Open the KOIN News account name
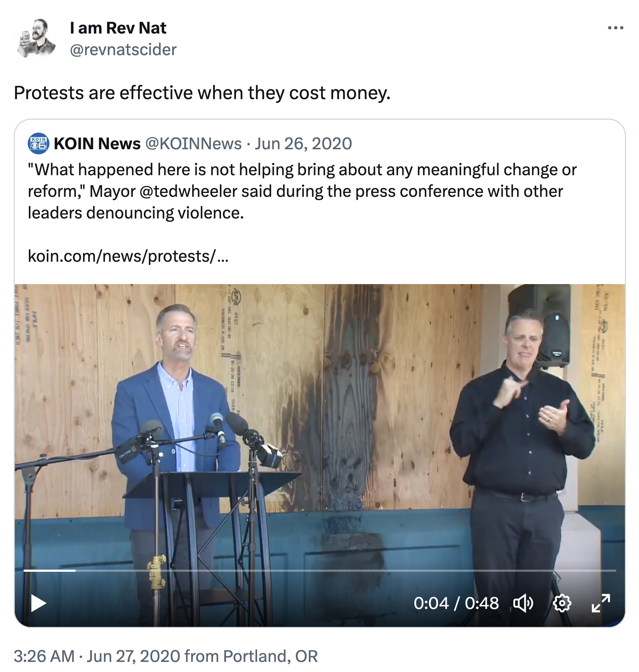 pyautogui.click(x=97, y=143)
